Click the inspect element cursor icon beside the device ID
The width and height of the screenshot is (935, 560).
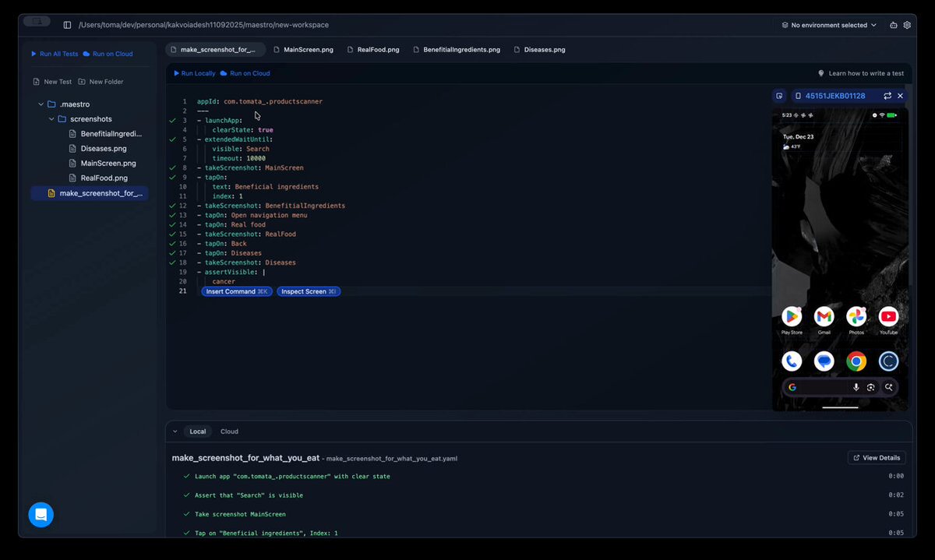pos(778,96)
